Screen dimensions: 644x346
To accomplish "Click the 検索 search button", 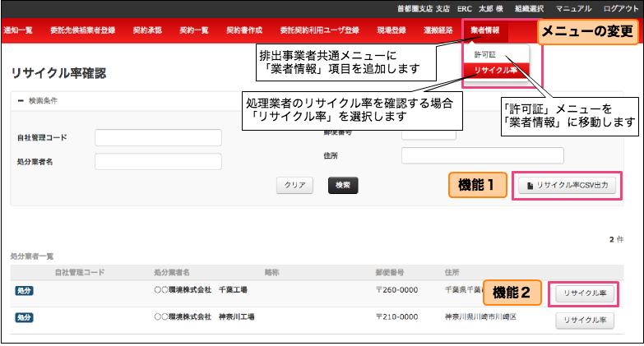I will tap(341, 185).
